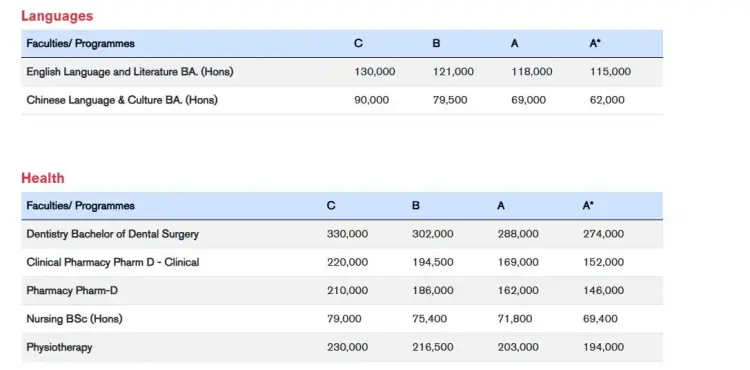Click the 130,000 fee for English Language
The image size is (750, 370).
point(375,72)
